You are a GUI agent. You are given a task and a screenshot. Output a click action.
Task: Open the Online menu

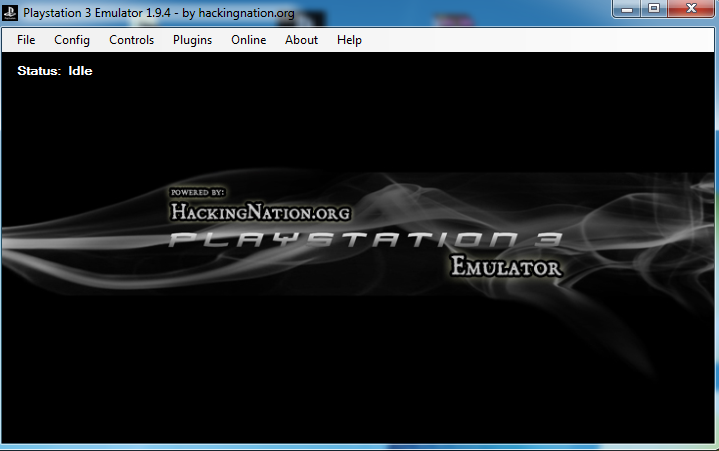[249, 40]
